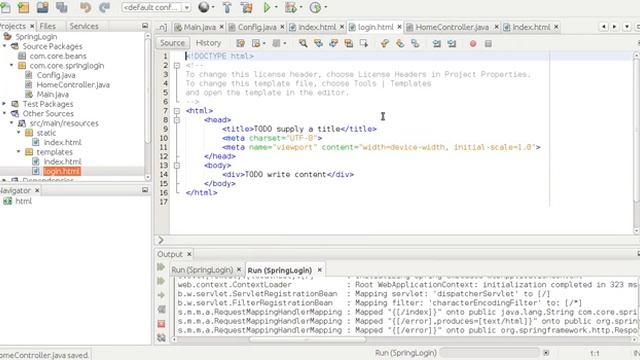
Task: Select HomeController.java in the project tree
Action: pos(73,85)
